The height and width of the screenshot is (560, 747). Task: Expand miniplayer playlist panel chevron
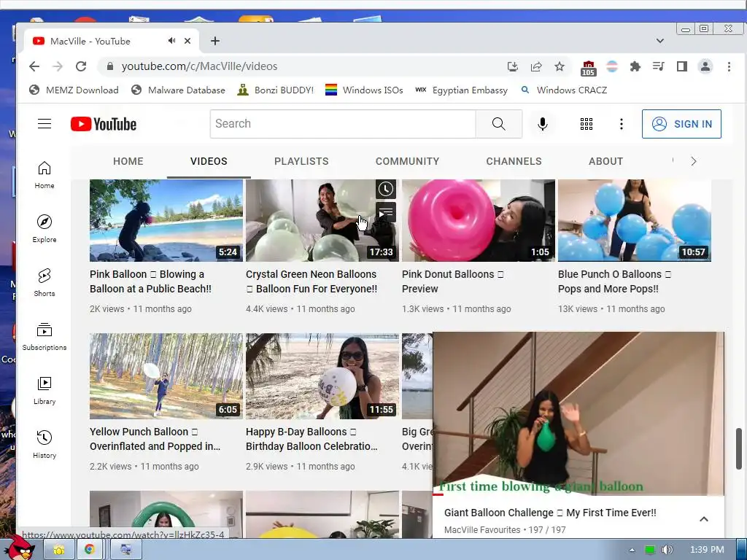click(x=704, y=519)
